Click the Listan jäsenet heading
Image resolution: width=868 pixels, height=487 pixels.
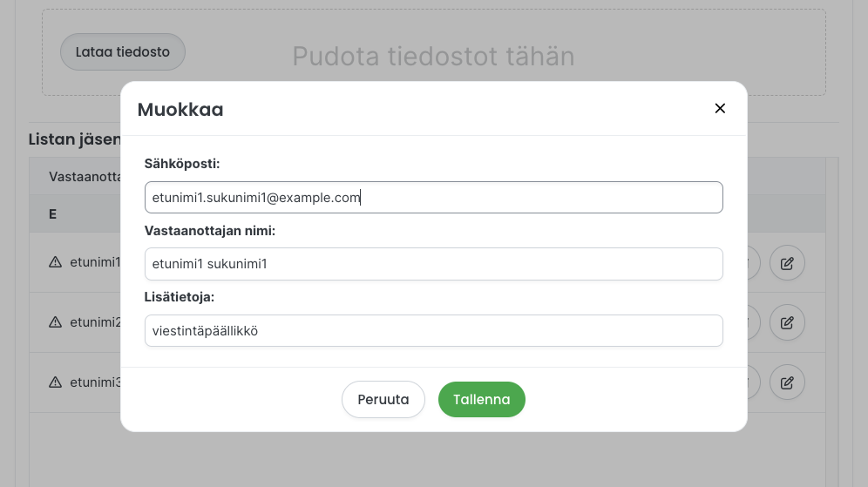pos(74,139)
